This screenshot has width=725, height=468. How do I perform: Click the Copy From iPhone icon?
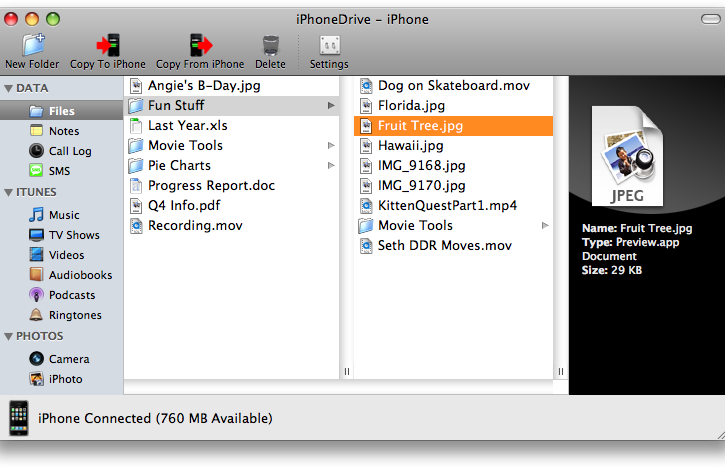201,45
